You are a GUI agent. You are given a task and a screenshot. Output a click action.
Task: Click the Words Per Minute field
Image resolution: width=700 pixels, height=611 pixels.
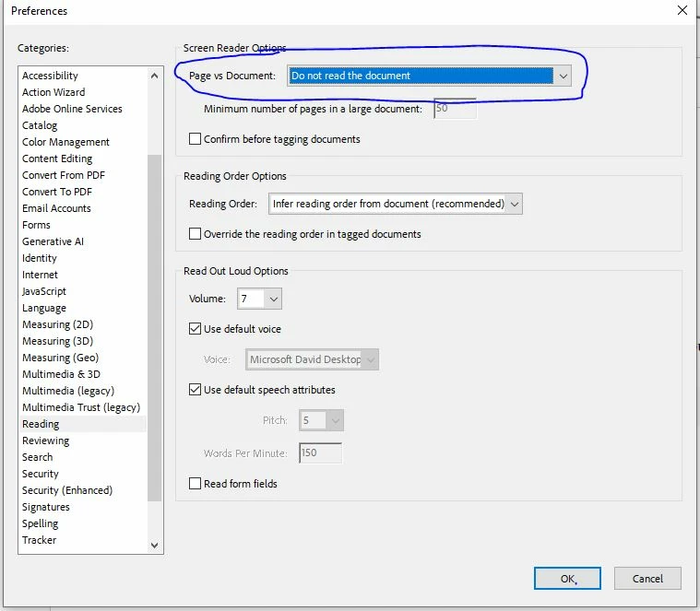point(320,453)
